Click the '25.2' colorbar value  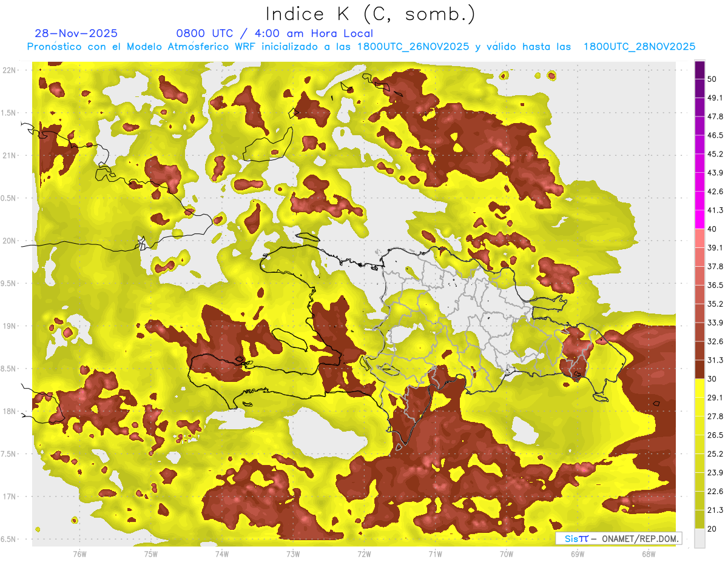[716, 454]
